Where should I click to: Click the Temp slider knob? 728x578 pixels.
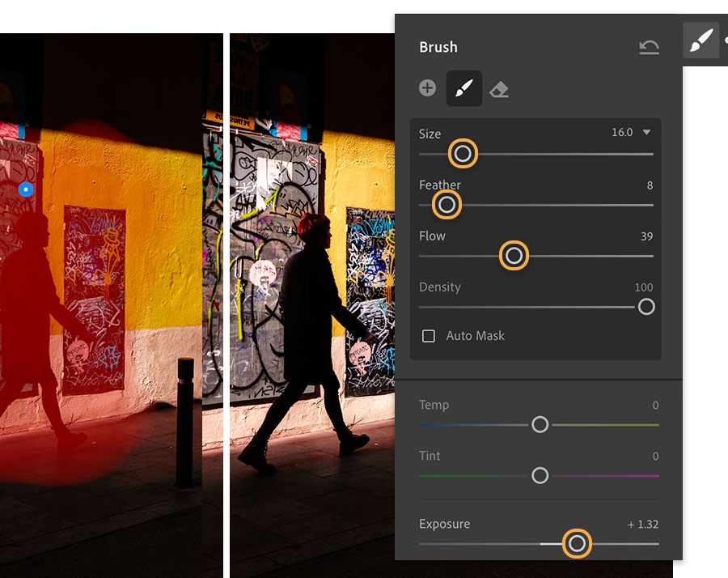point(540,424)
